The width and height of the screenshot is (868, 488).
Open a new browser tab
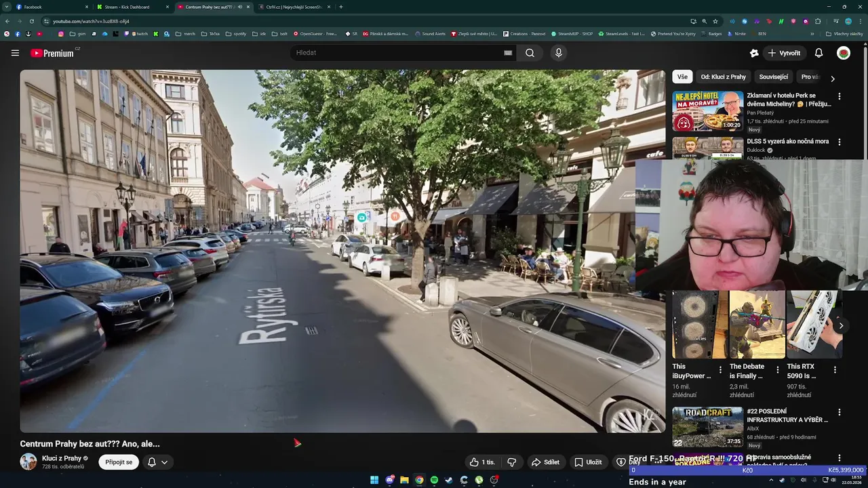(340, 7)
